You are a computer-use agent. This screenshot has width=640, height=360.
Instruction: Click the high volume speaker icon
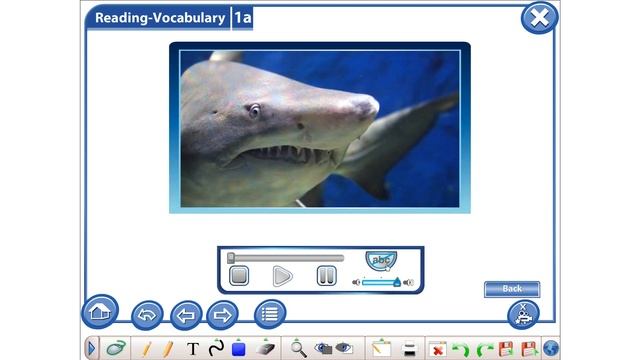click(x=409, y=282)
